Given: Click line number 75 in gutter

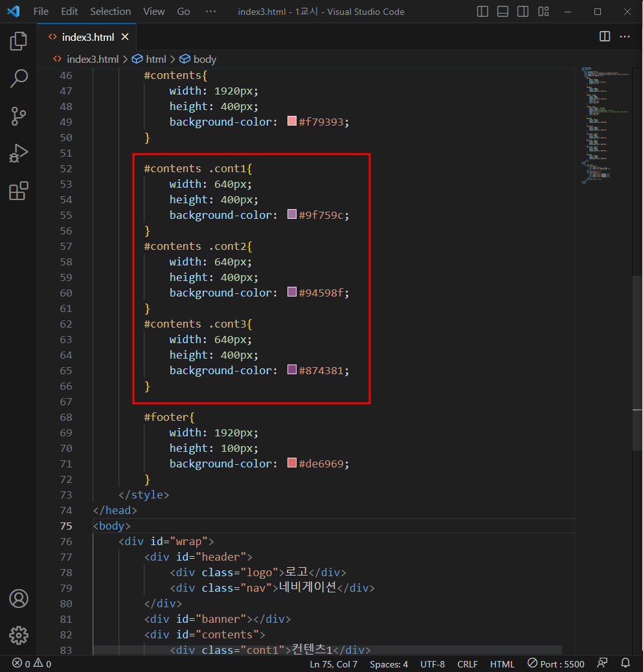Looking at the screenshot, I should (x=66, y=526).
